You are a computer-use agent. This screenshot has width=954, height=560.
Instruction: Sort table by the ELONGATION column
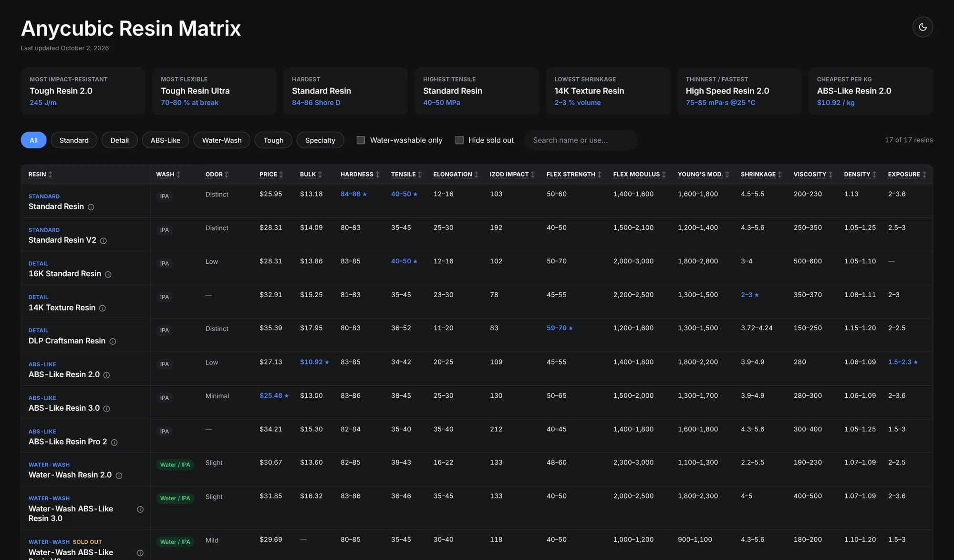pos(456,175)
